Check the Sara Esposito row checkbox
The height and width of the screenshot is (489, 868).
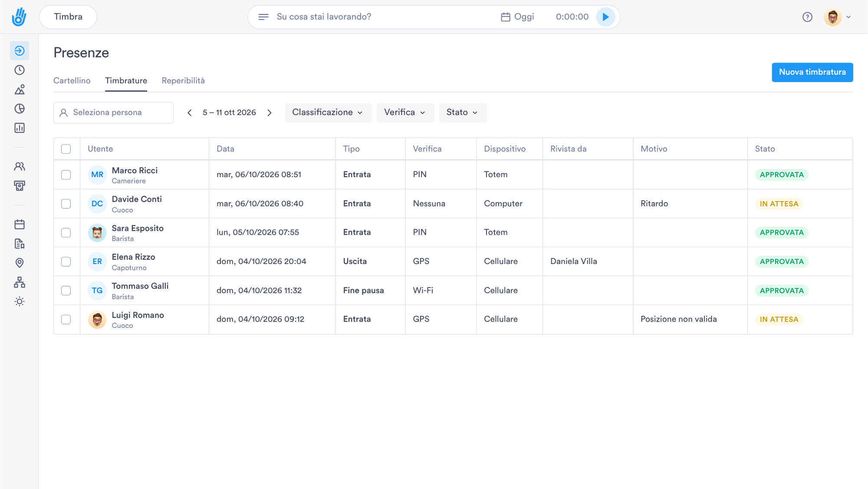(x=66, y=233)
